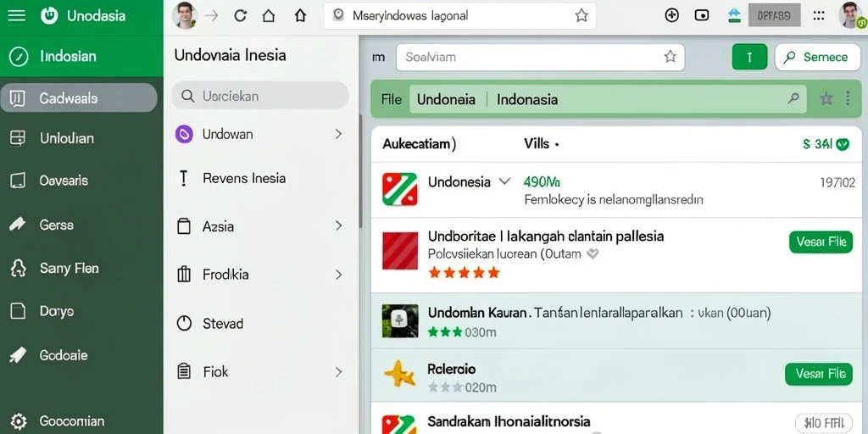Click the purple Undowan icon
The image size is (868, 434).
[x=184, y=134]
